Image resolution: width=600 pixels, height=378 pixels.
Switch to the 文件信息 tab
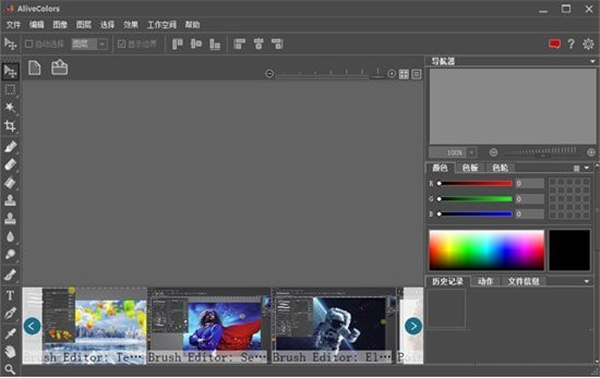click(x=523, y=282)
